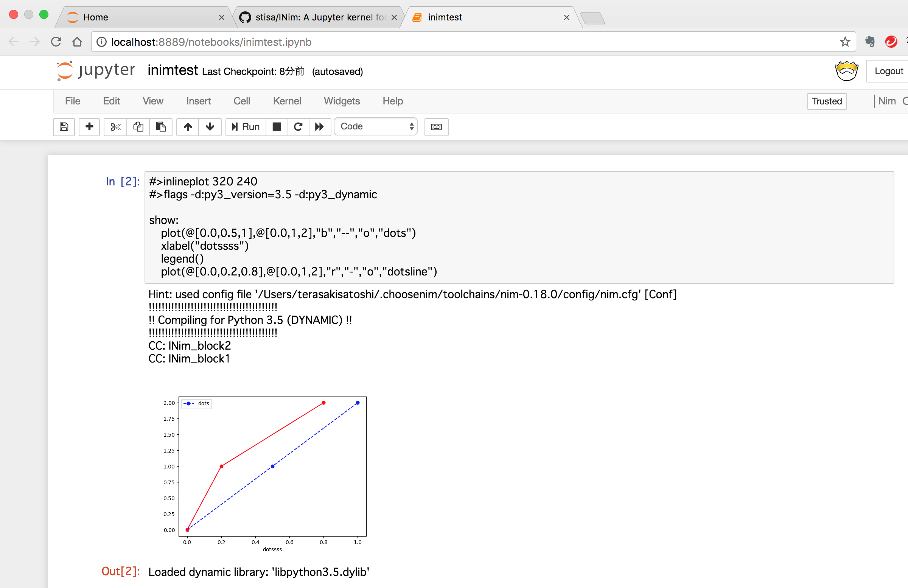Move selected cell down arrow
908x588 pixels.
[x=210, y=127]
